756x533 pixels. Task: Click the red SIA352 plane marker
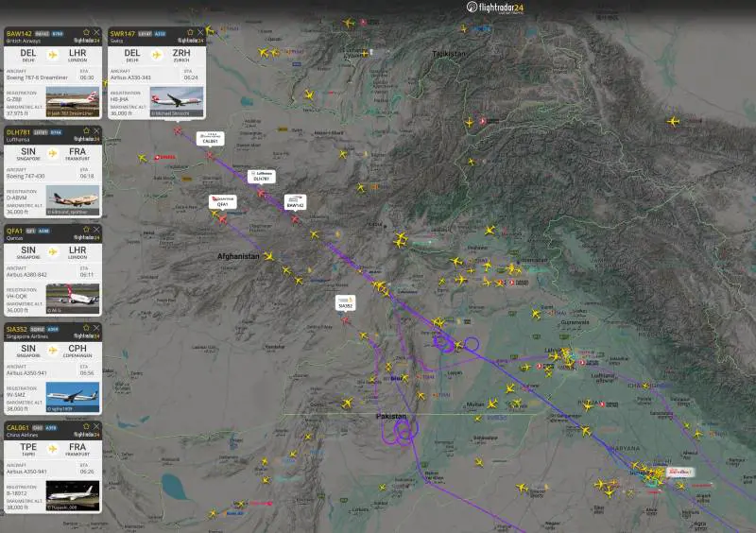pos(346,319)
